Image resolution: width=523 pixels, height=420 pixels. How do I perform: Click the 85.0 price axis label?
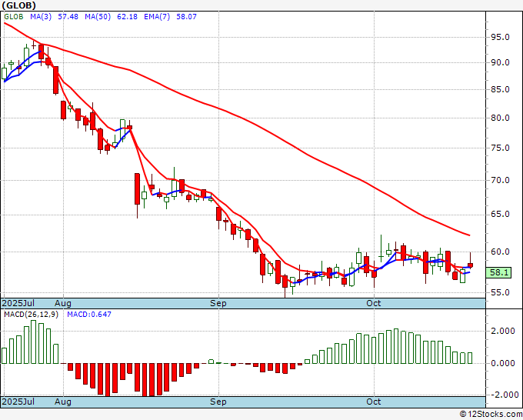point(500,89)
